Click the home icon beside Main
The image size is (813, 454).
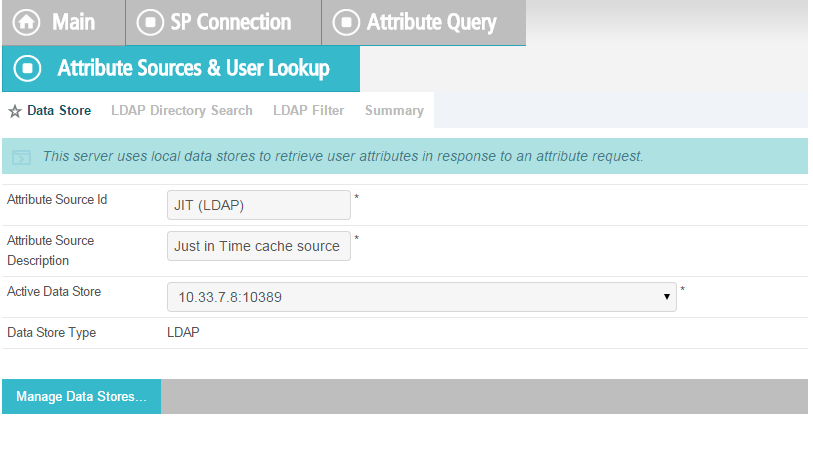click(x=26, y=22)
